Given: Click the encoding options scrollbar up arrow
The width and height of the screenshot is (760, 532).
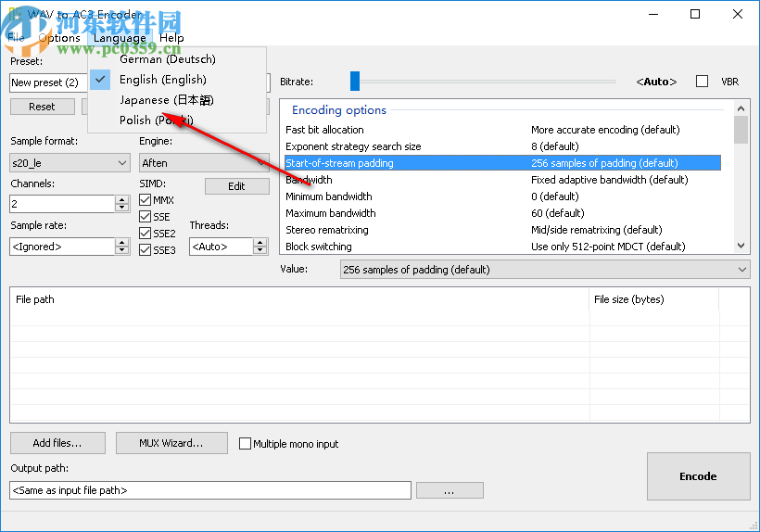Looking at the screenshot, I should 741,108.
